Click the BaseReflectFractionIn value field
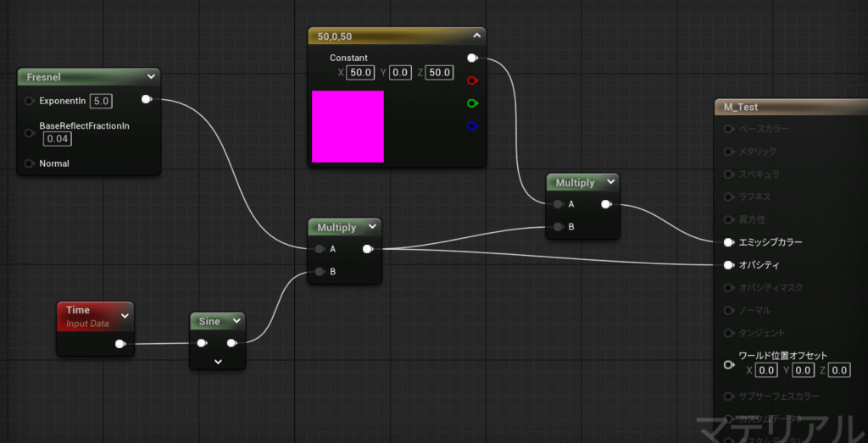Screen dimensions: 868x443 (x=57, y=139)
